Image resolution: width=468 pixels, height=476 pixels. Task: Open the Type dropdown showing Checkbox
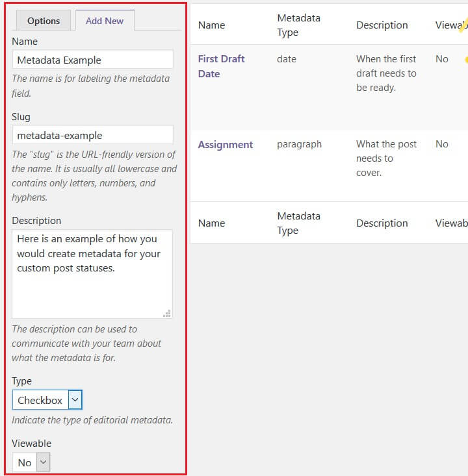pyautogui.click(x=47, y=400)
